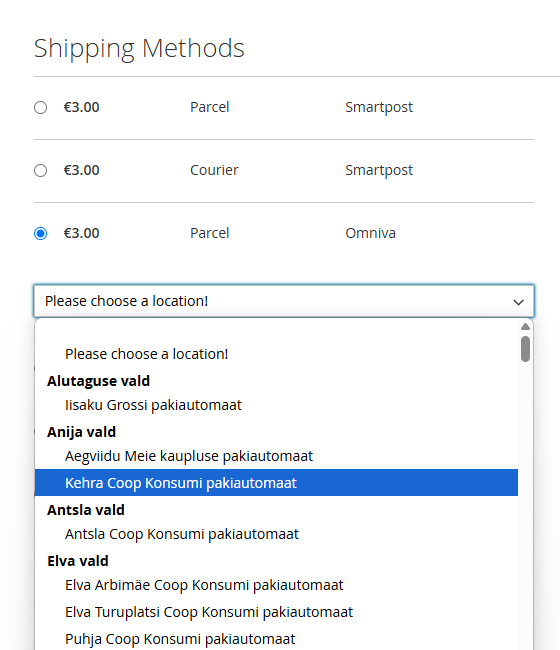Click the Alutaguse vald group header
Viewport: 560px width, 650px height.
point(98,381)
